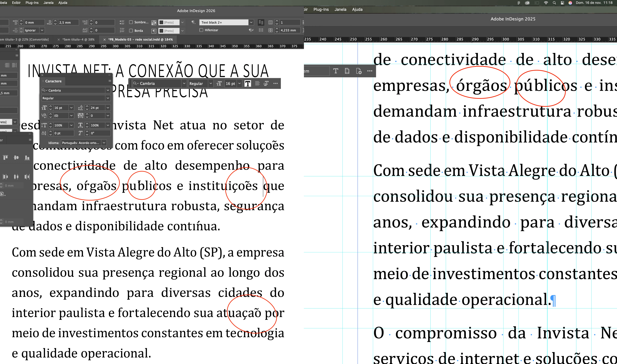Enable the Sombre... checkbox

(x=131, y=22)
